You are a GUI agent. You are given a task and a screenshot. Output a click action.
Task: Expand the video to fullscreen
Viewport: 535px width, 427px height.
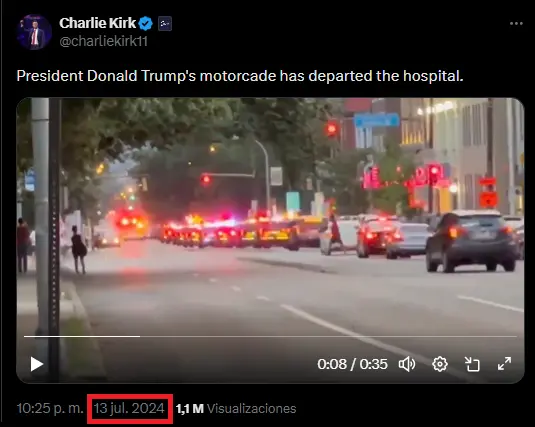[x=504, y=364]
